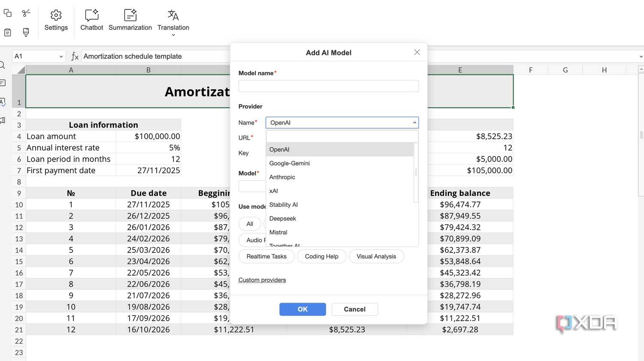Click the spreadsheet vertical scrollbar
The height and width of the screenshot is (361, 644).
[x=641, y=135]
